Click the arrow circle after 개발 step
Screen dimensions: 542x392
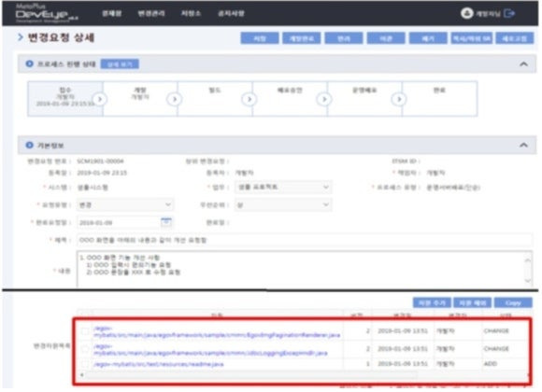point(175,100)
